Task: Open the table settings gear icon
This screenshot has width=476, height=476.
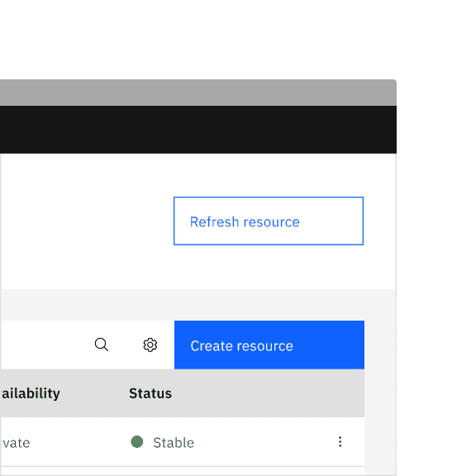Action: pos(150,345)
